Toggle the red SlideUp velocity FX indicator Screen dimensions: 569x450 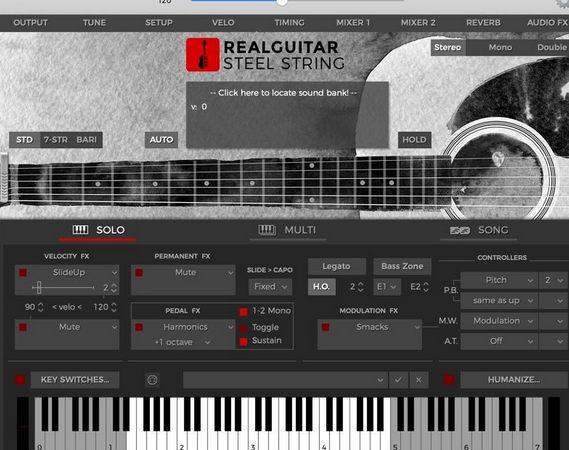[23, 273]
